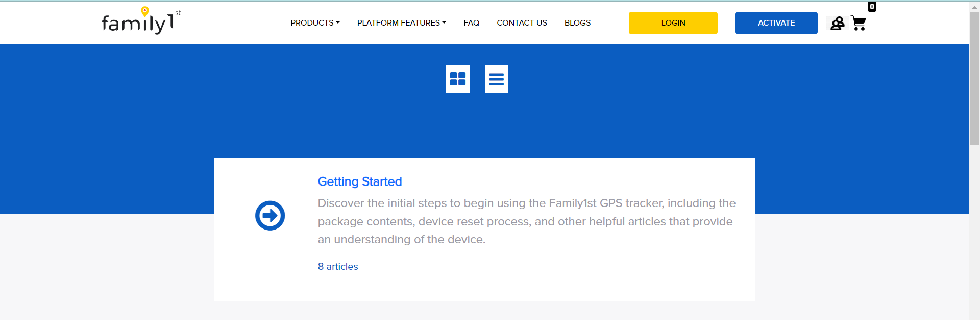Image resolution: width=980 pixels, height=320 pixels.
Task: Open the FAQ page
Action: coord(471,23)
